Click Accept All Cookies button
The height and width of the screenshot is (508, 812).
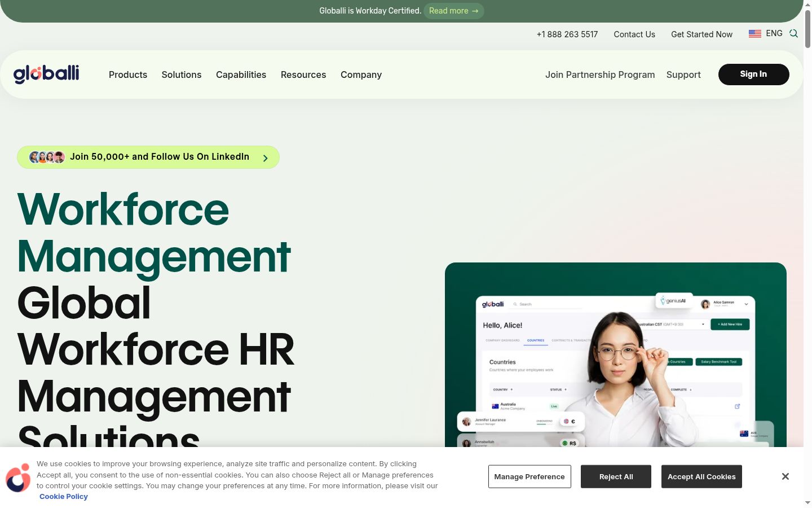[x=701, y=476]
